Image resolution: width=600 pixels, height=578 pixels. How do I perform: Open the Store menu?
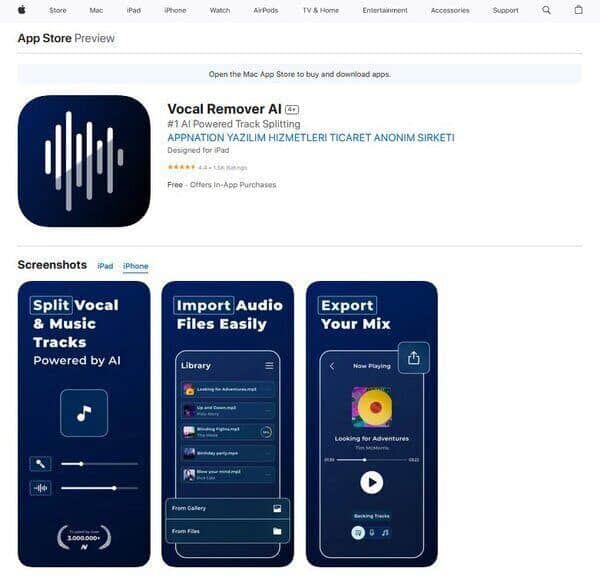point(58,10)
